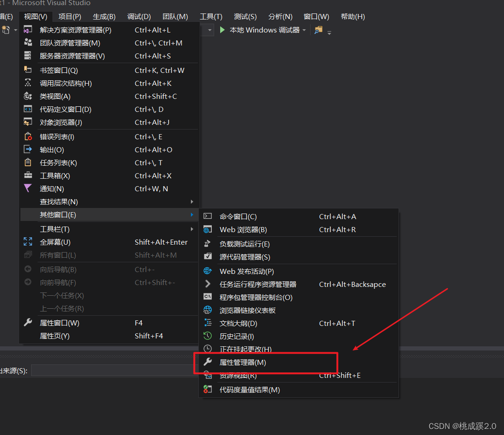This screenshot has width=504, height=435.
Task: Open the new item toolbar dropdown arrow
Action: click(x=15, y=30)
